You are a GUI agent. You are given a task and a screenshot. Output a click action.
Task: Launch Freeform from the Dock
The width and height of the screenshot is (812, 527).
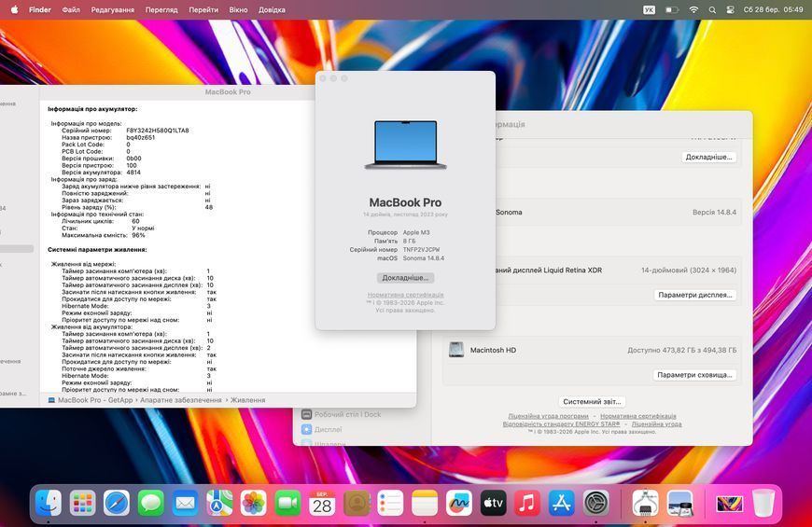[459, 503]
